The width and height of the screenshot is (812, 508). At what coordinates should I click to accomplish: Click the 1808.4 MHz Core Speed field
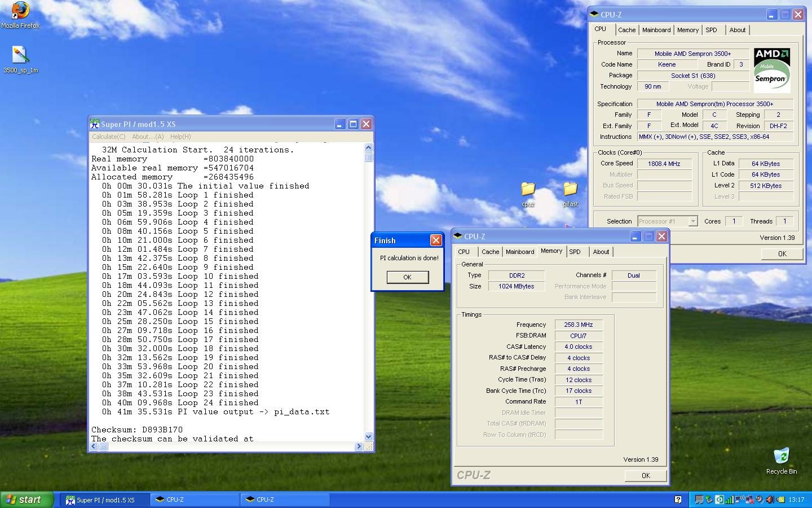click(x=664, y=164)
